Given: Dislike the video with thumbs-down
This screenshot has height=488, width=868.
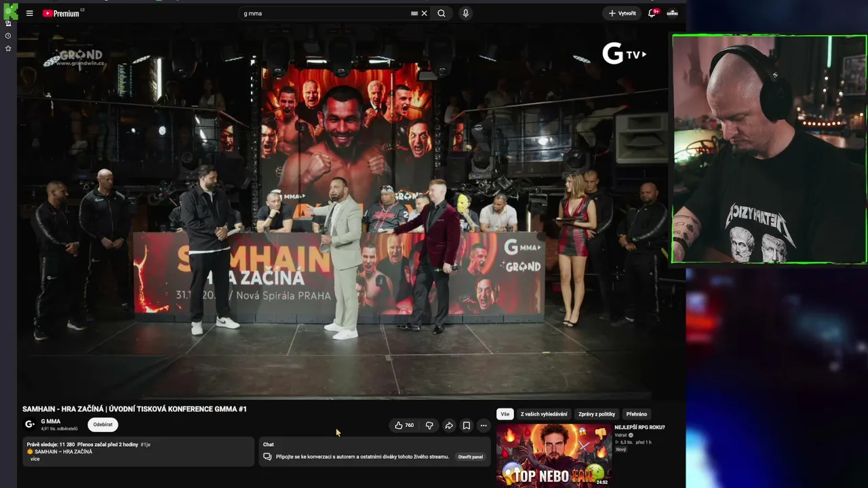Looking at the screenshot, I should (429, 426).
